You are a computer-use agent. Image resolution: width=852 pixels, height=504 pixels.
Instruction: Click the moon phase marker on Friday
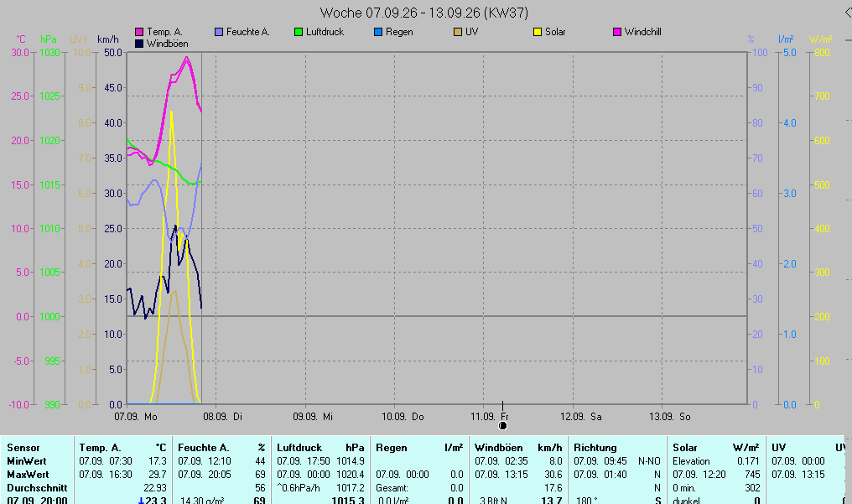coord(502,425)
